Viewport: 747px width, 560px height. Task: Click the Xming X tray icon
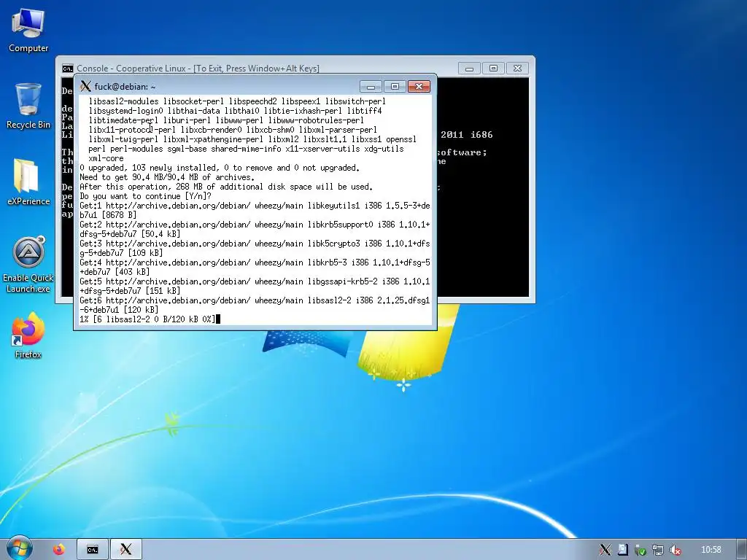click(x=605, y=550)
